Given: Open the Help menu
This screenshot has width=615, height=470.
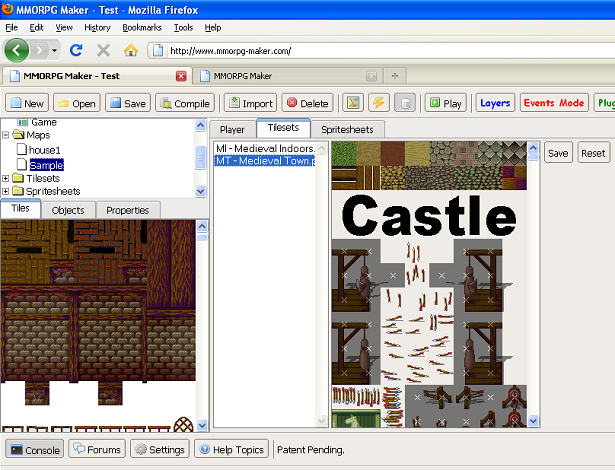Looking at the screenshot, I should click(x=213, y=27).
